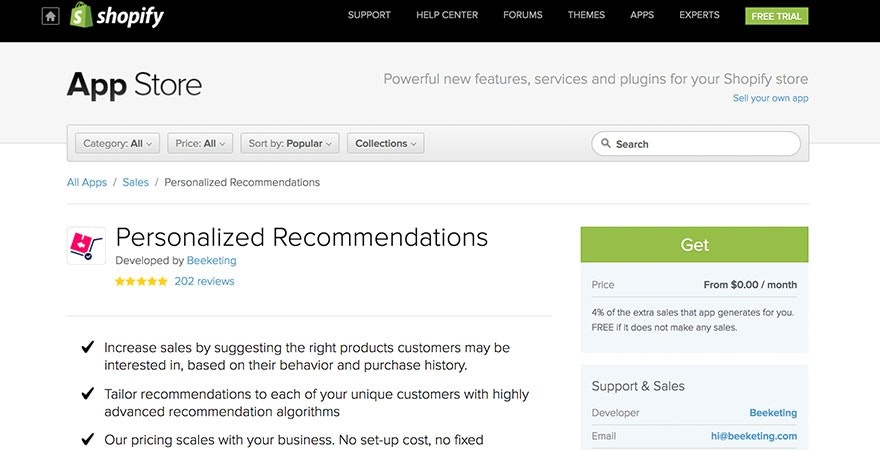Open the Forums navigation link

(x=523, y=15)
